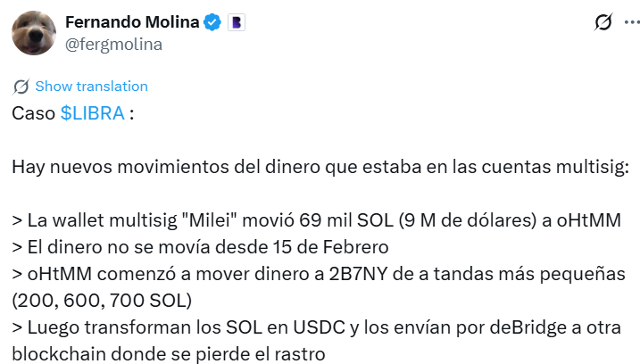Click the blue verified checkmark badge
Viewport: 640px width, 364px height.
[212, 22]
